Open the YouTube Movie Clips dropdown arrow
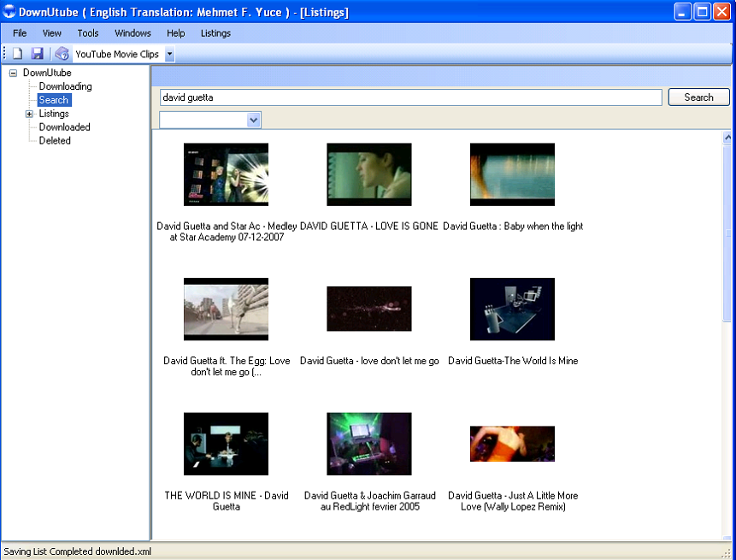The height and width of the screenshot is (560, 736). pos(170,54)
